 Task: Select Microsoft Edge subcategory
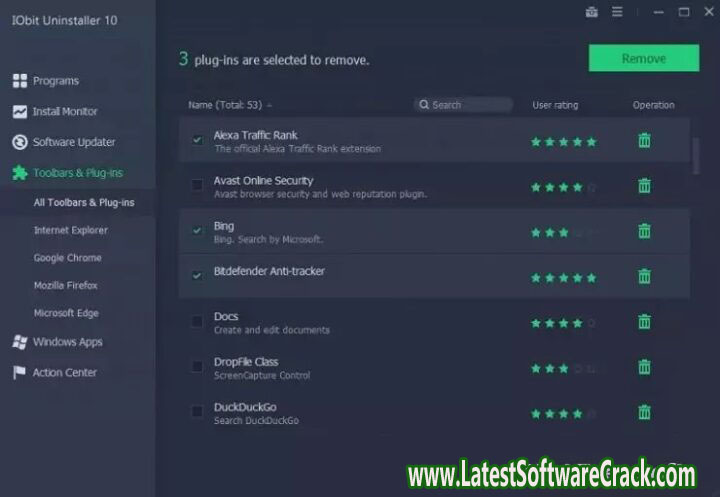coord(66,313)
